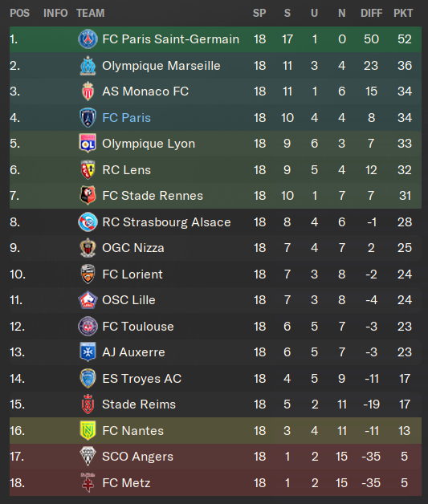The width and height of the screenshot is (428, 504).
Task: Click the AJ Auxerre blue crest
Action: pyautogui.click(x=88, y=352)
